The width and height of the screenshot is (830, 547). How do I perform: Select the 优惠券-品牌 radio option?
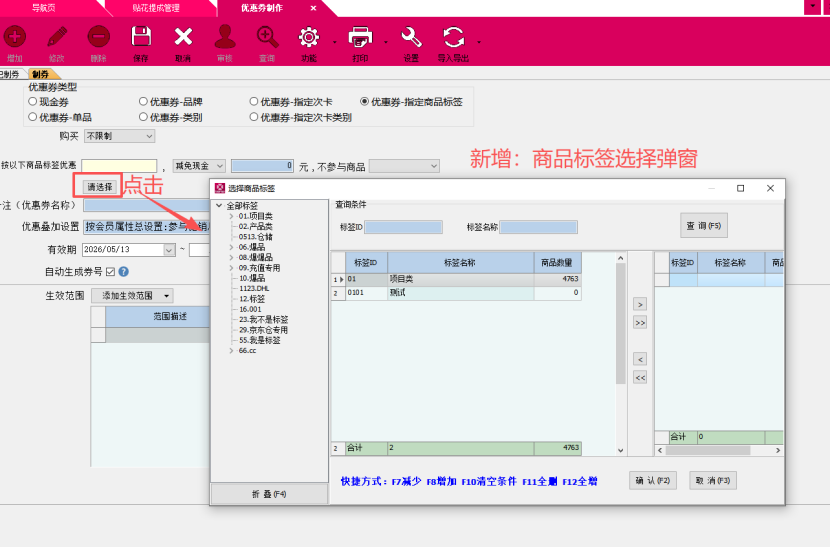143,101
